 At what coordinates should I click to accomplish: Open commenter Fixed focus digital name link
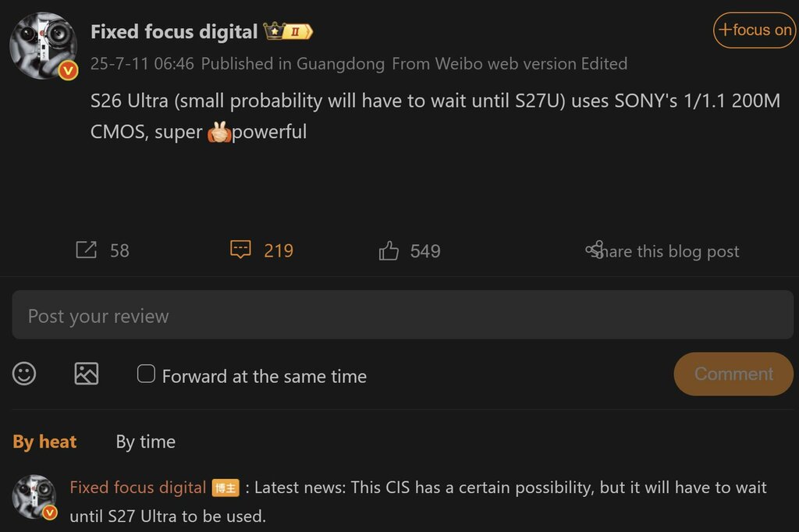click(x=137, y=488)
